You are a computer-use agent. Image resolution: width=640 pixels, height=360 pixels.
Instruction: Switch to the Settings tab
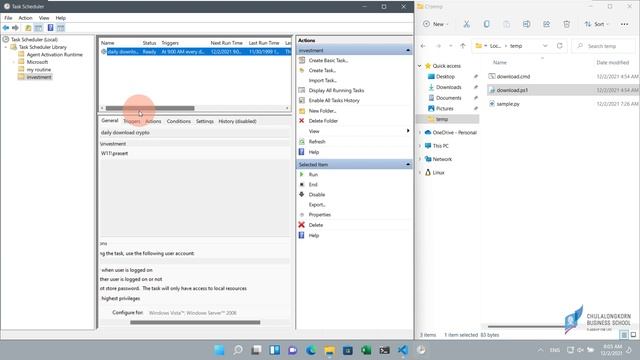pos(205,121)
